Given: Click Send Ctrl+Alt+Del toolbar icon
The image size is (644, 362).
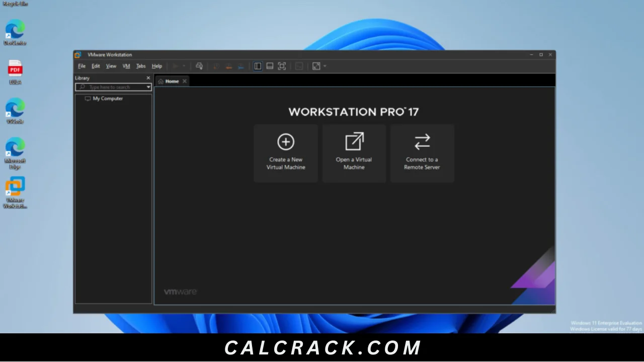Looking at the screenshot, I should coord(199,66).
